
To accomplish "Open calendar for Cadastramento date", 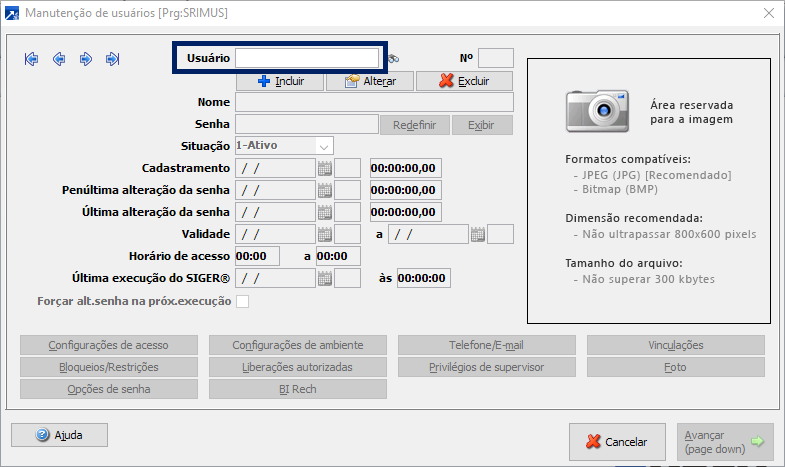I will (325, 168).
